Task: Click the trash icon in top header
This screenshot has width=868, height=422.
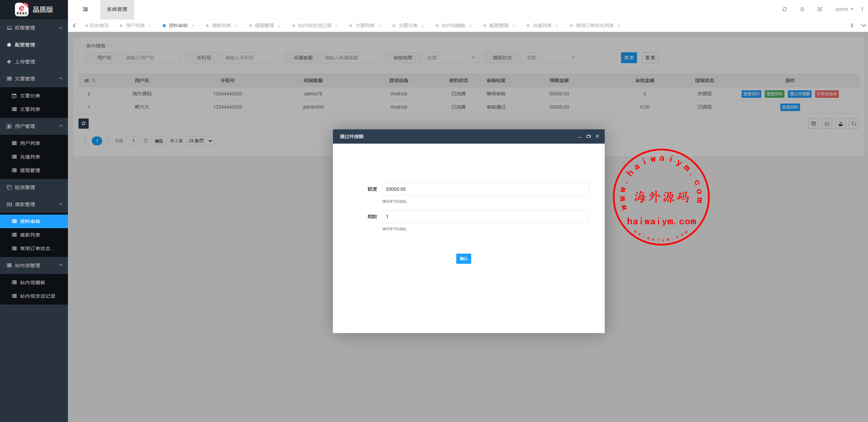Action: [802, 9]
